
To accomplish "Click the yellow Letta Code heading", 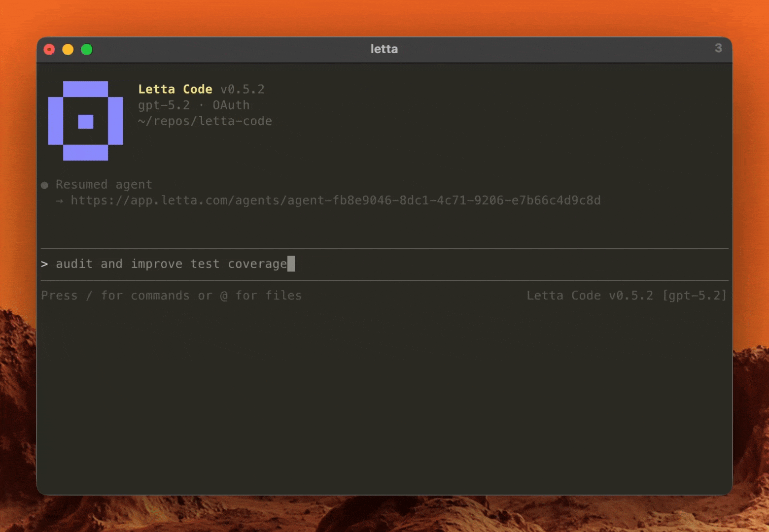I will coord(175,89).
